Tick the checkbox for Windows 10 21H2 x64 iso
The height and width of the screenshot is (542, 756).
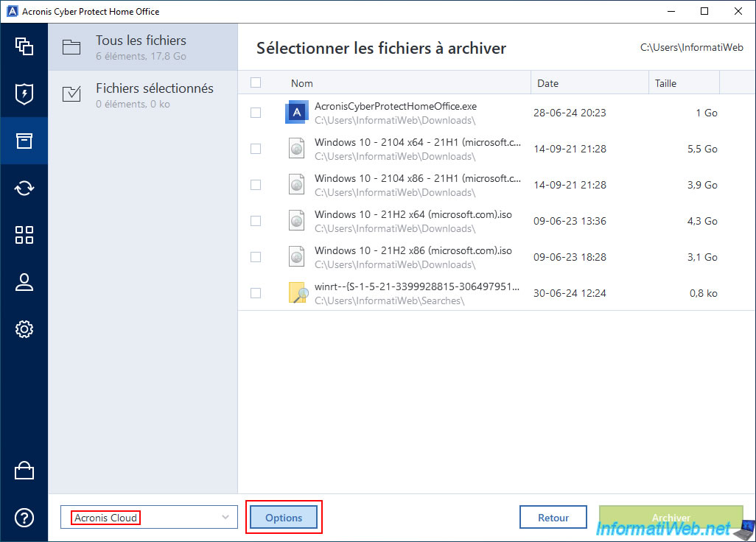pos(256,221)
